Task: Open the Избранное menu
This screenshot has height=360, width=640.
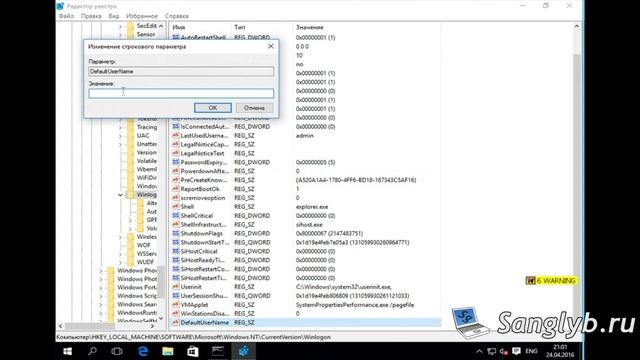Action: click(x=142, y=16)
